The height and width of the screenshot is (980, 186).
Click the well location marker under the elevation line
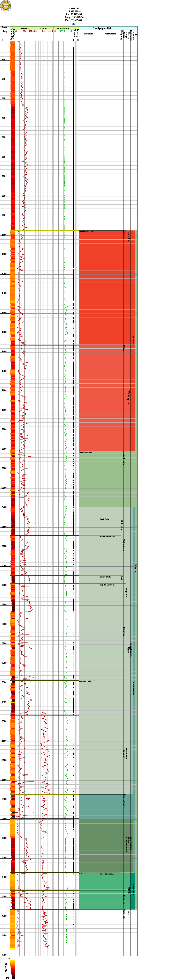73,24
